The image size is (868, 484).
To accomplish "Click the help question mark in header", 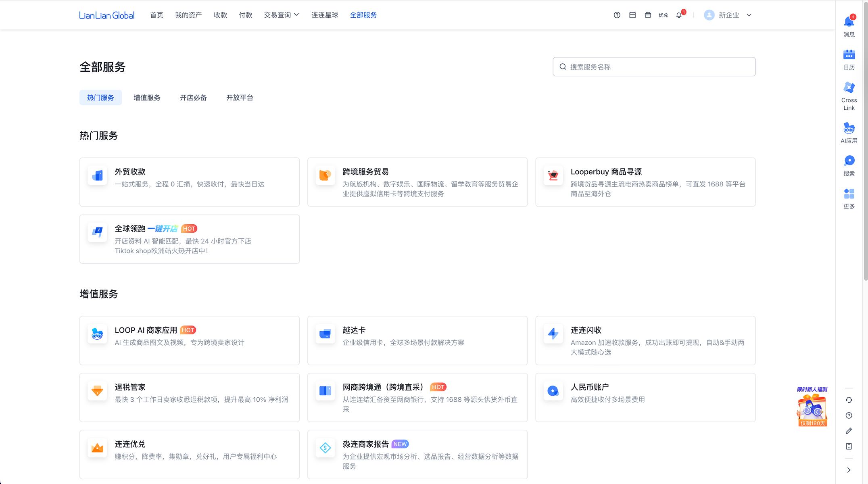I will click(x=617, y=15).
